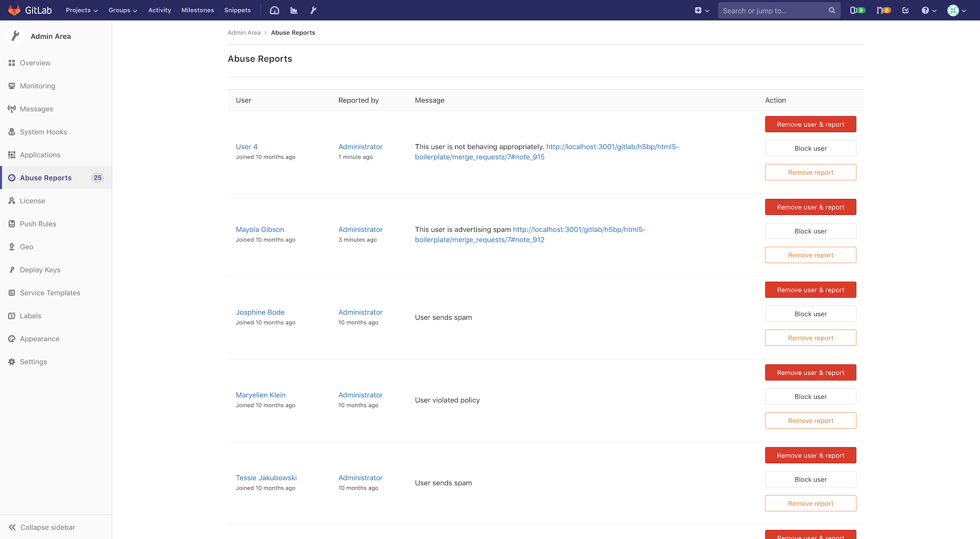Expand the Groups dropdown

[x=122, y=10]
